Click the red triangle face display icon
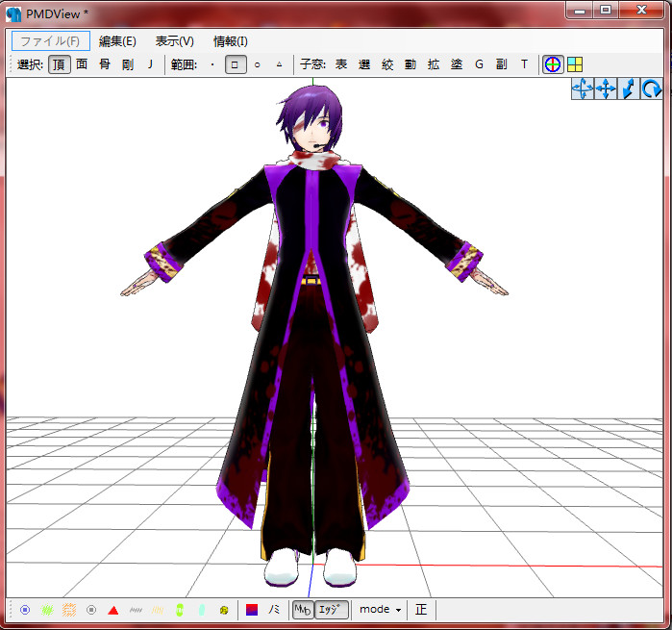672x630 pixels. click(x=113, y=610)
